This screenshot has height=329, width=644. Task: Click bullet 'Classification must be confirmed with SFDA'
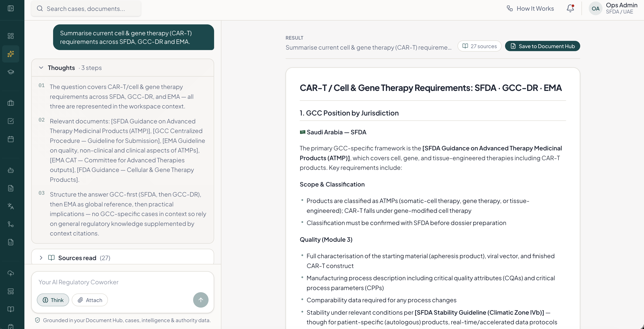pos(406,223)
